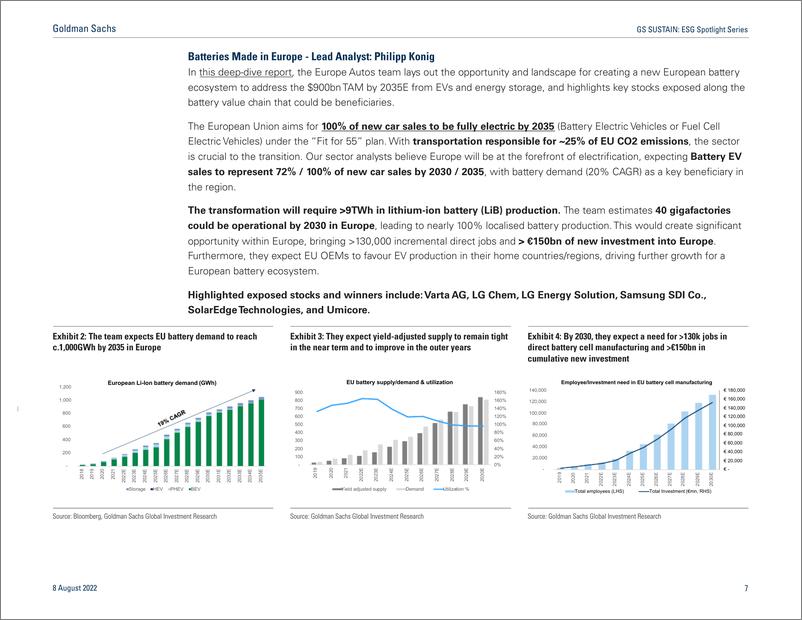Click the bold text '40 gigafactories'
The image size is (802, 620).
tap(693, 210)
